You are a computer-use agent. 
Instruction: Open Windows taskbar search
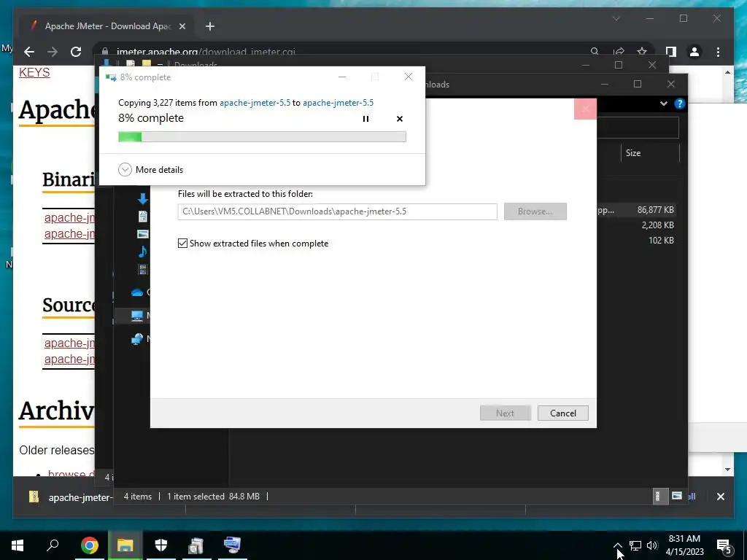click(53, 545)
